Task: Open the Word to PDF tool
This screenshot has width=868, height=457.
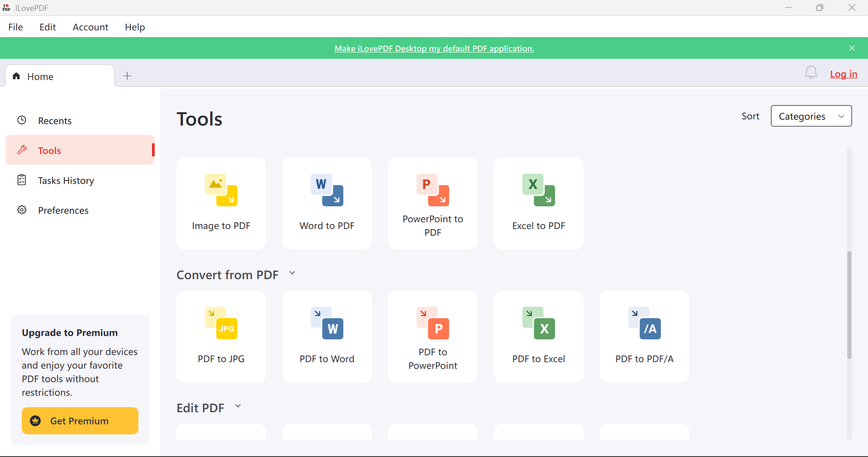Action: tap(327, 203)
